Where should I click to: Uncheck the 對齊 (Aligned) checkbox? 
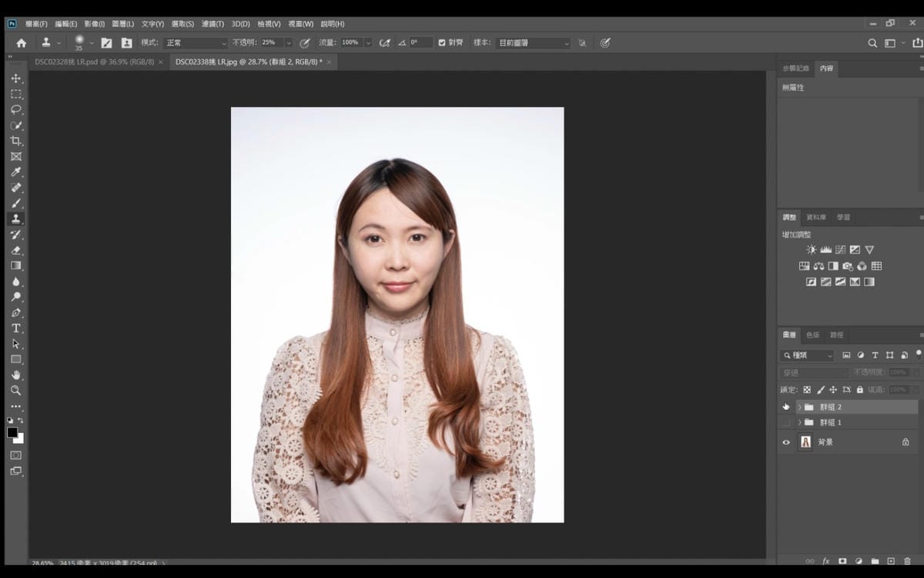442,43
